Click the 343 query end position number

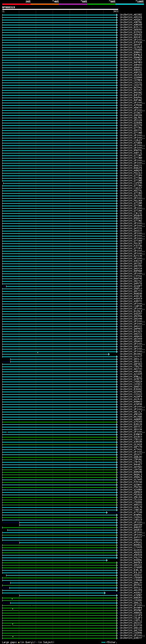click(x=115, y=11)
